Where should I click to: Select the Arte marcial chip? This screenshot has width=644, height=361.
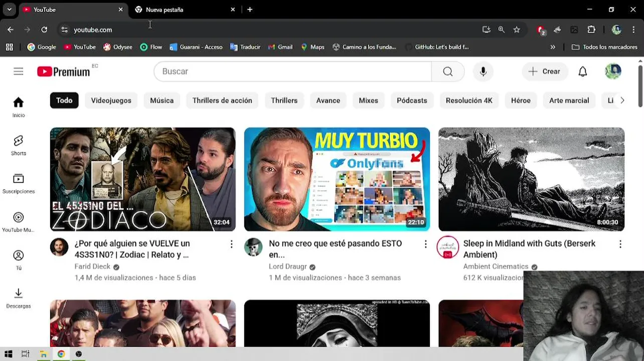[x=569, y=100]
